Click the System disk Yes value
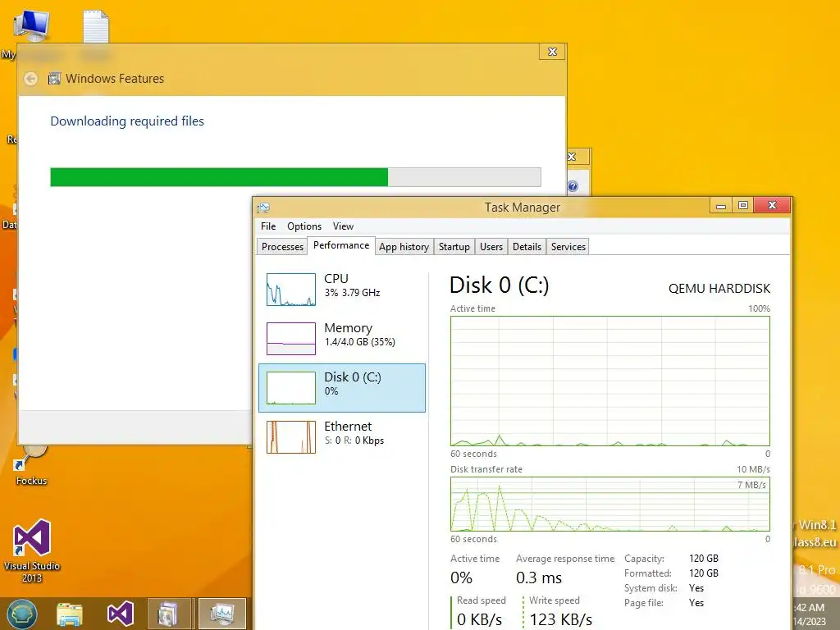 point(696,588)
